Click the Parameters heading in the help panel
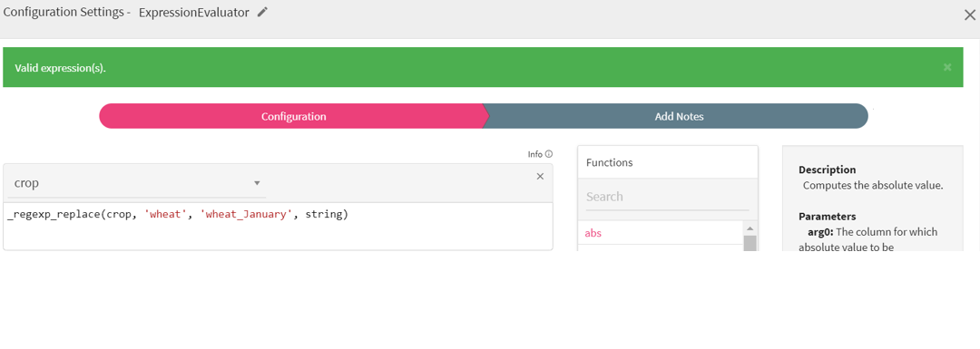The height and width of the screenshot is (349, 980). tap(827, 217)
